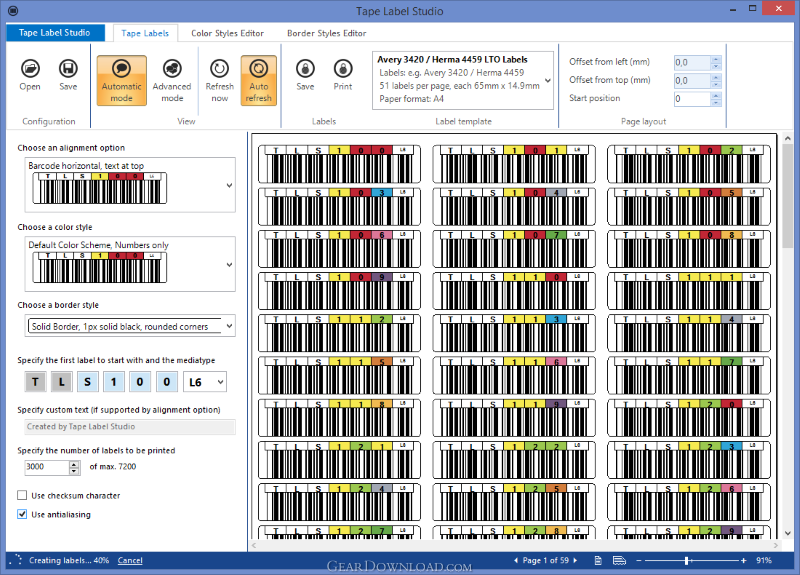Save labels using the Labels group Save icon
Image resolution: width=800 pixels, height=575 pixels.
(305, 75)
